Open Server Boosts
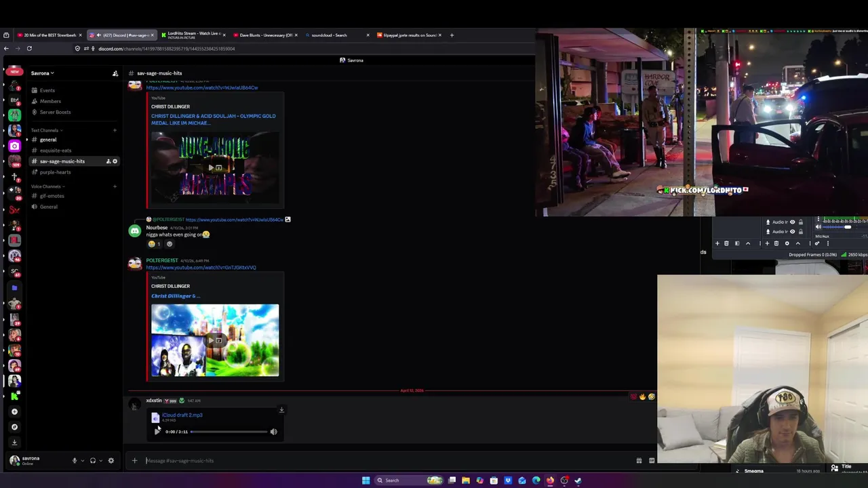The height and width of the screenshot is (488, 868). [55, 112]
